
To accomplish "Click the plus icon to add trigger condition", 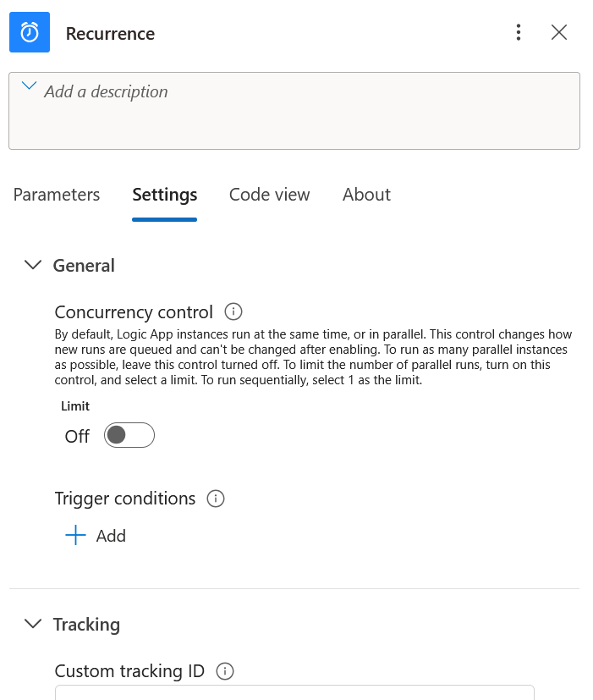I will pyautogui.click(x=75, y=535).
